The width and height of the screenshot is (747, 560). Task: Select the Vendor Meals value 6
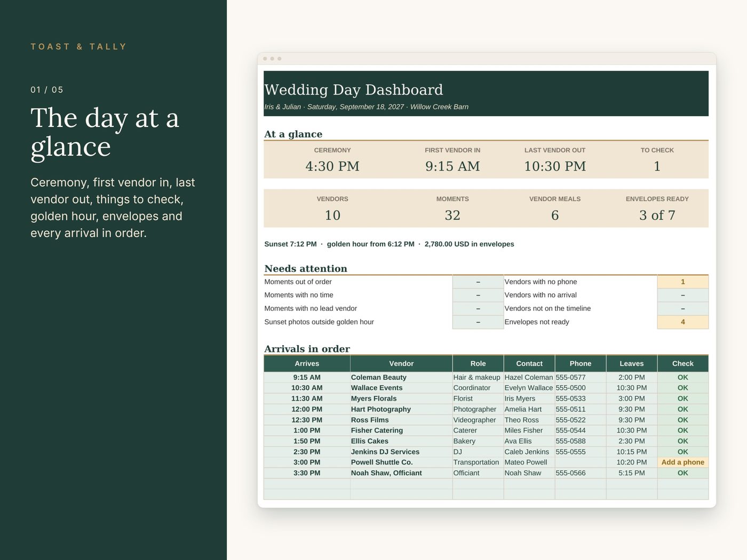click(x=555, y=215)
